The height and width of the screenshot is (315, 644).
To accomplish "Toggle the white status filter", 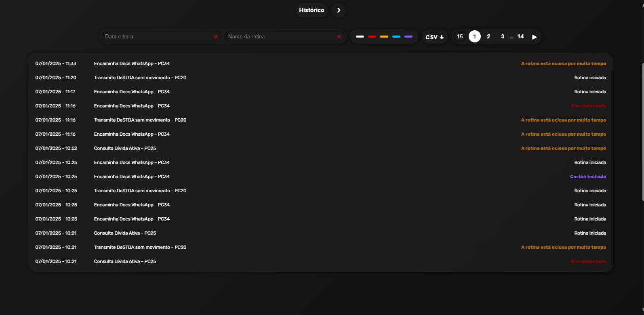I will [x=360, y=37].
